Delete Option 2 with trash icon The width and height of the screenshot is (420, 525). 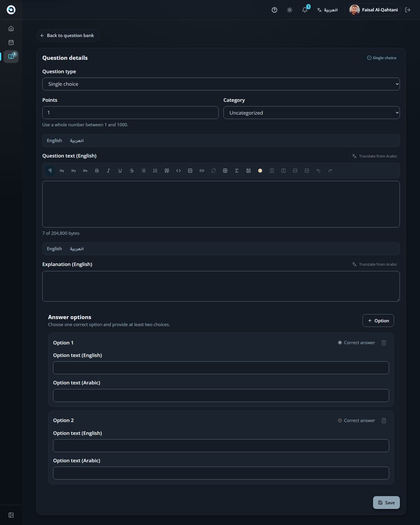[384, 421]
